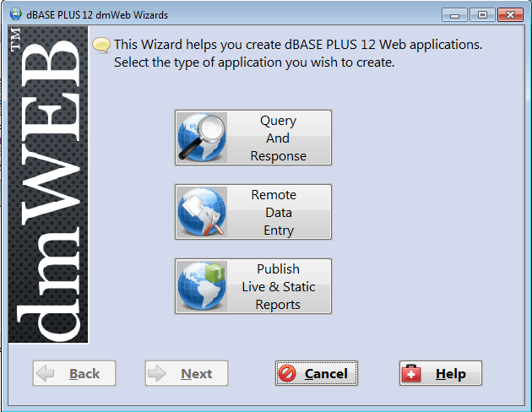Click the Back button

(74, 373)
